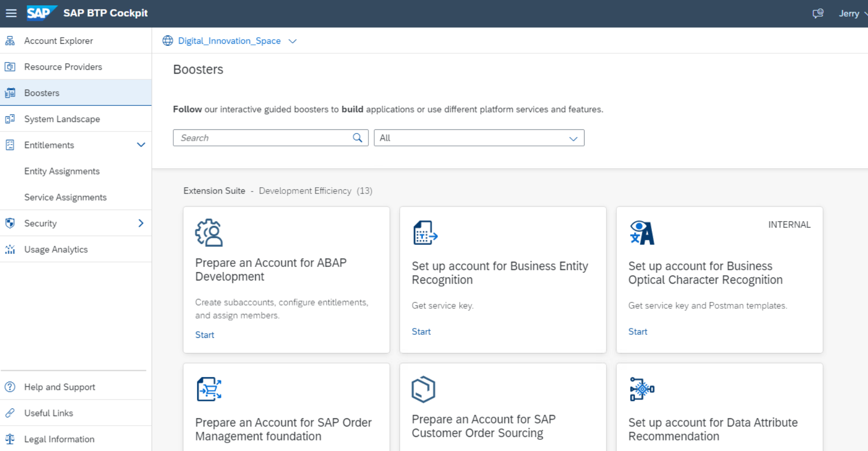This screenshot has height=451, width=868.
Task: Click the Account Explorer icon
Action: (x=10, y=41)
